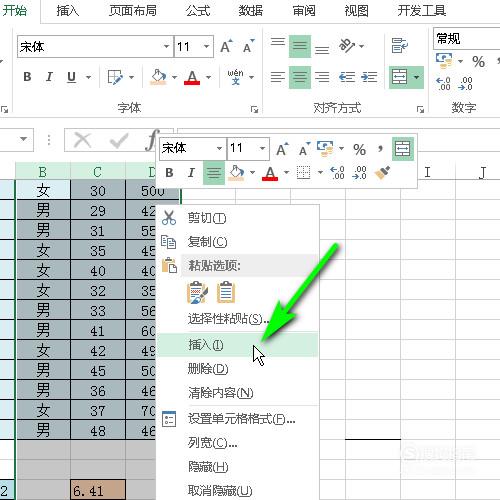Choose 复制(C) from context menu
Screen dimensions: 500x500
[237, 242]
